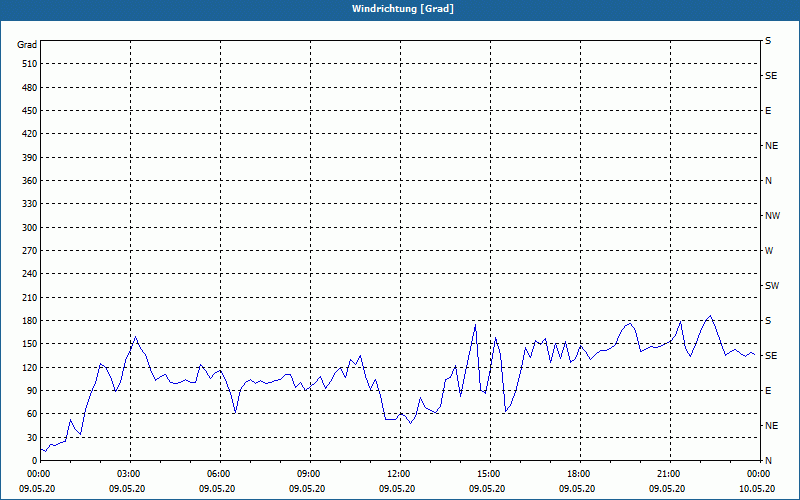Select the 150 y-axis label

coord(30,344)
